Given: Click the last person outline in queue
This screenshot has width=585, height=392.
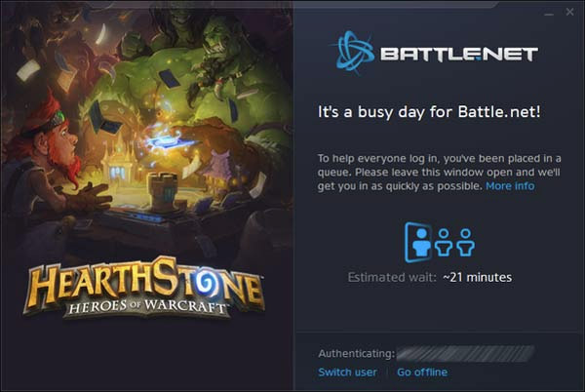Looking at the screenshot, I should coord(466,243).
